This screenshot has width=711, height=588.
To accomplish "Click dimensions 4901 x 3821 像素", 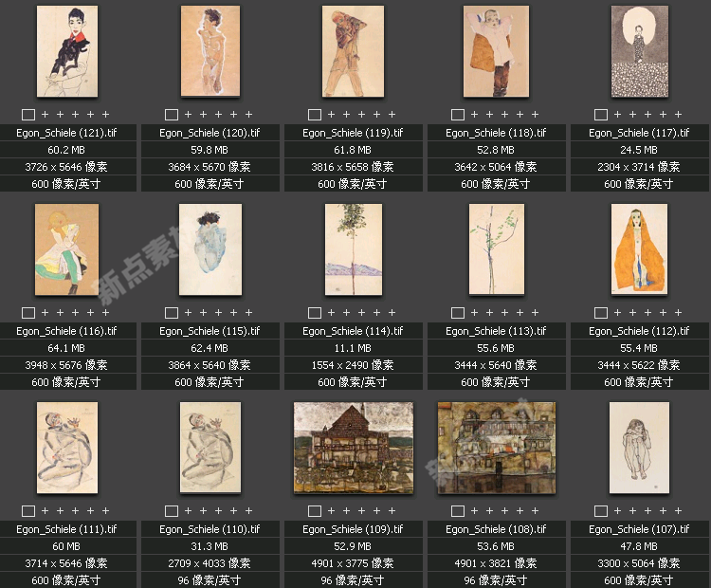I will coord(496,563).
